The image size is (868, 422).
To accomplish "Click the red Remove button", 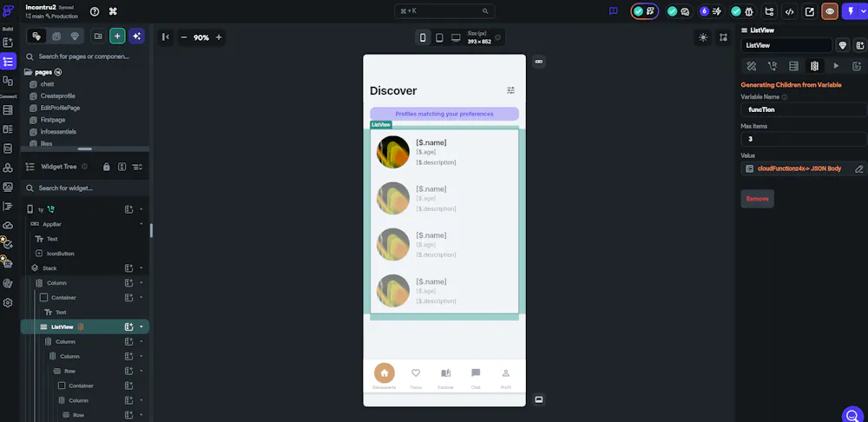I will pos(757,199).
